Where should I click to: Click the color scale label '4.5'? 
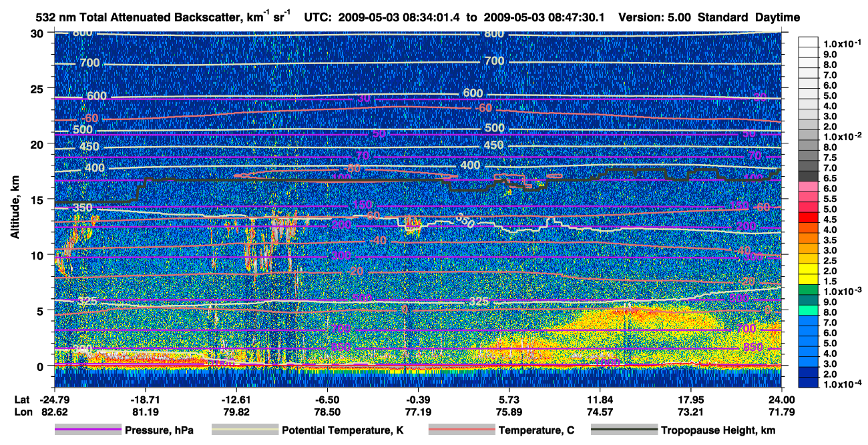pyautogui.click(x=831, y=219)
